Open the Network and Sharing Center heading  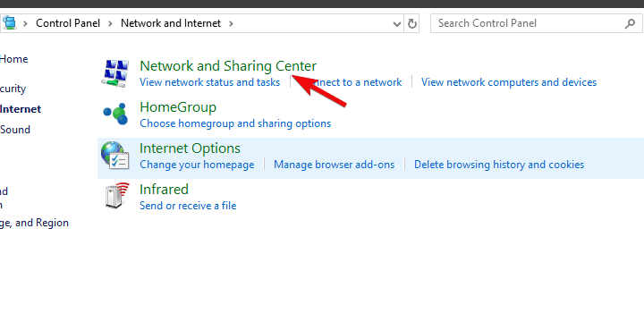[228, 66]
